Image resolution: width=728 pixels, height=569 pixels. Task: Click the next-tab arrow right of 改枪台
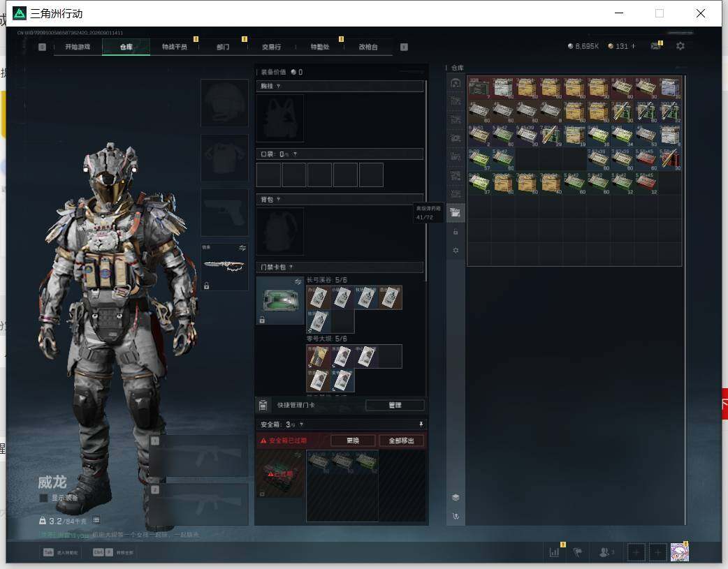click(x=404, y=47)
